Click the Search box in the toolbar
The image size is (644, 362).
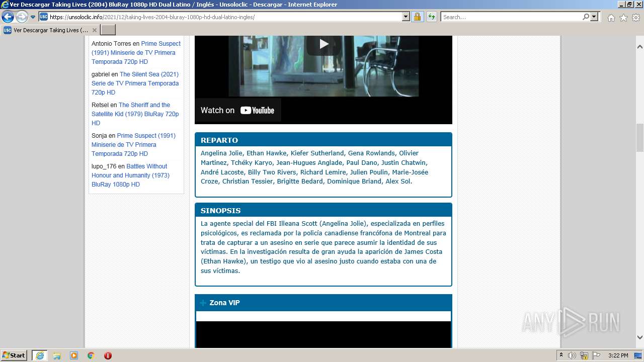[511, 17]
